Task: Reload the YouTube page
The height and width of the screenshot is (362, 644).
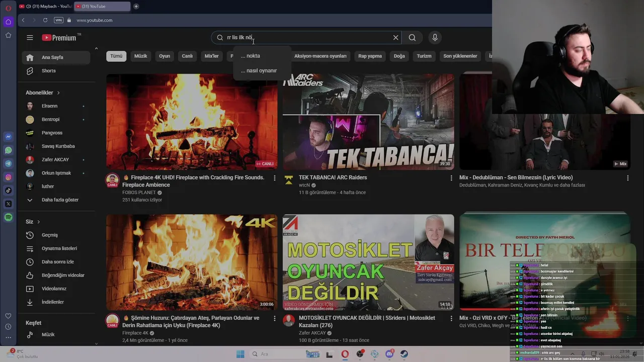Action: tap(45, 20)
